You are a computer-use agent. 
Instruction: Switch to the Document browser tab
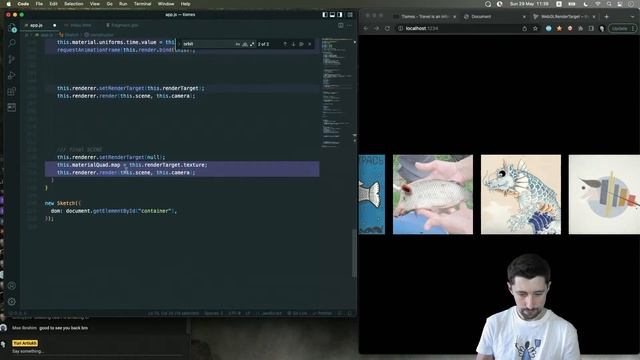[495, 17]
